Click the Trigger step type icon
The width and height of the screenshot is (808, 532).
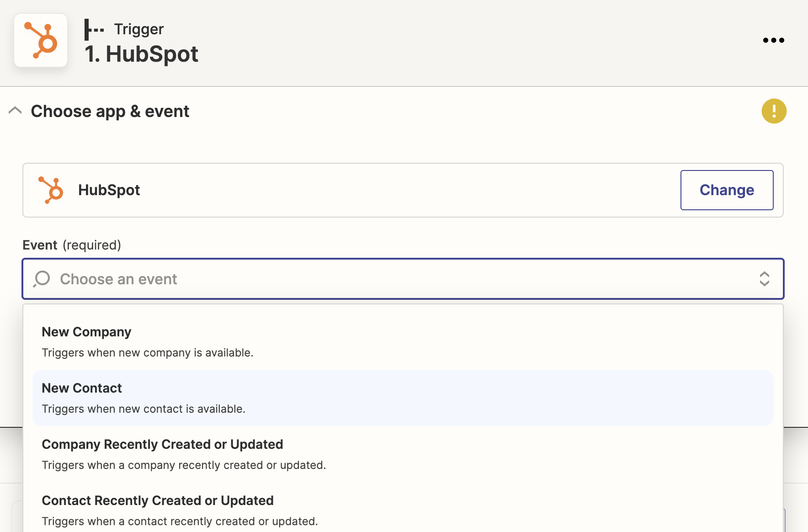point(94,30)
